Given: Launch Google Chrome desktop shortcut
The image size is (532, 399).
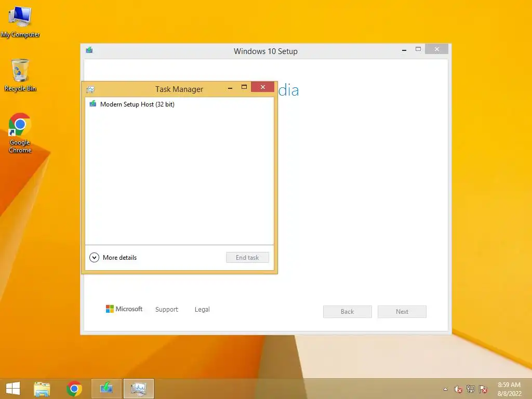Looking at the screenshot, I should click(x=20, y=133).
